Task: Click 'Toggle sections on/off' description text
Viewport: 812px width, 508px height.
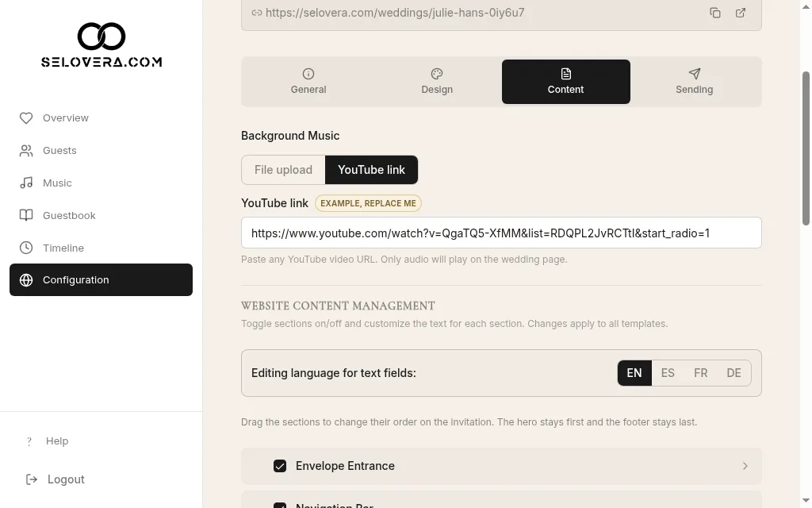Action: pos(454,324)
